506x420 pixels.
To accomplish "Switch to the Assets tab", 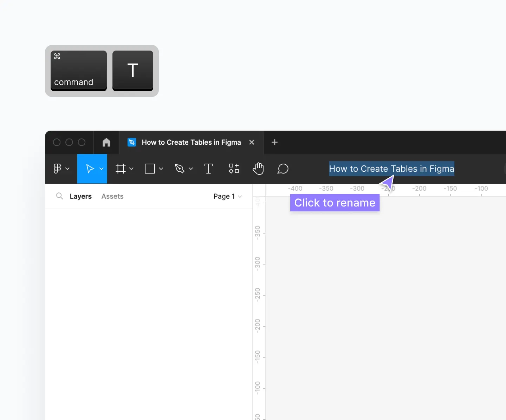I will click(x=112, y=196).
